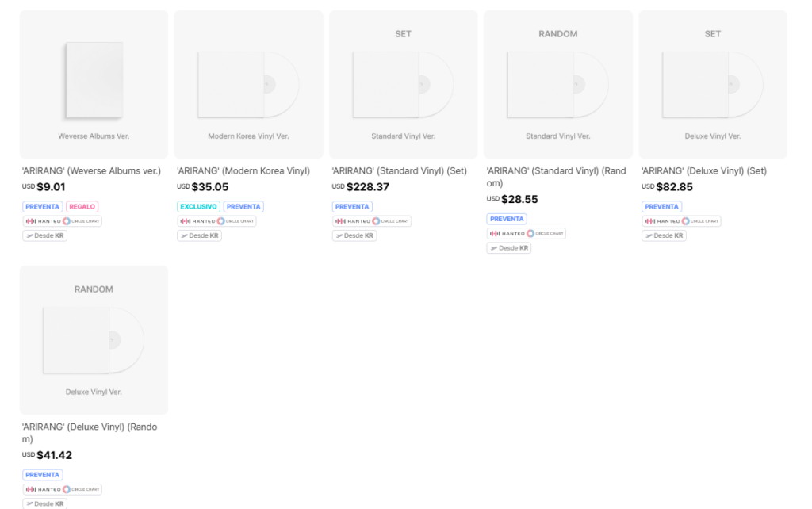The width and height of the screenshot is (812, 509).
Task: Click the USD $41.42 price
Action: click(48, 456)
